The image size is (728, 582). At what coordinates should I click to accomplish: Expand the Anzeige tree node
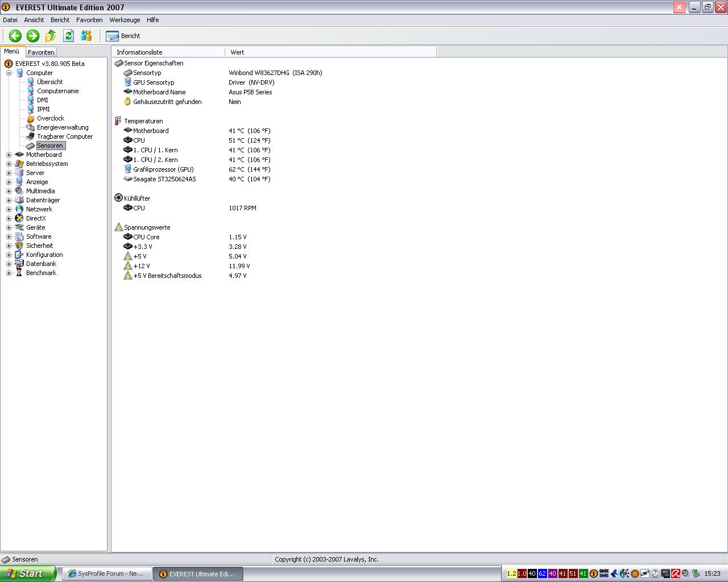[9, 182]
